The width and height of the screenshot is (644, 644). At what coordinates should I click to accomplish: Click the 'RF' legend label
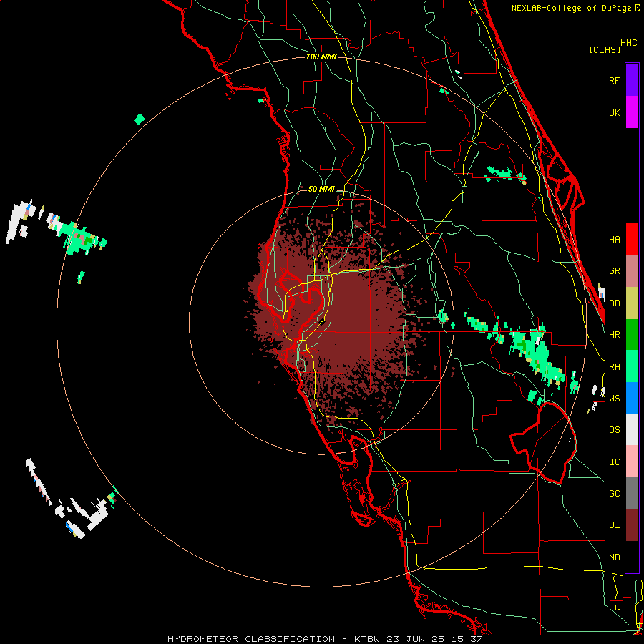pyautogui.click(x=615, y=80)
